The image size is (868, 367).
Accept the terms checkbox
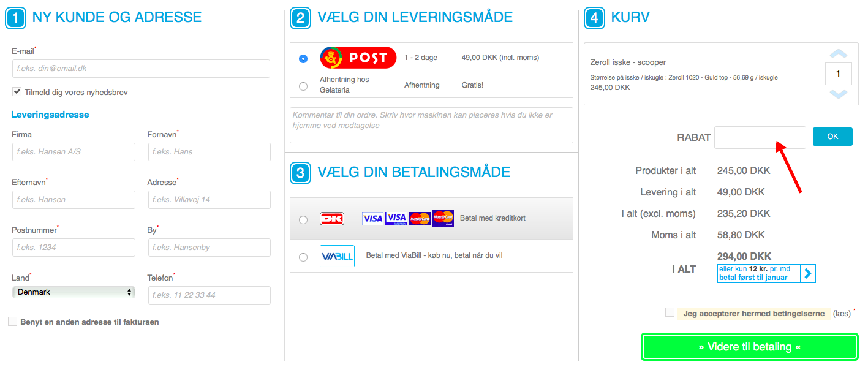pyautogui.click(x=670, y=312)
